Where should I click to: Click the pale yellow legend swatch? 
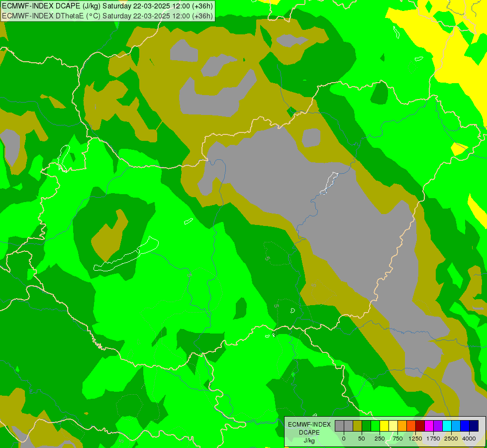393,426
